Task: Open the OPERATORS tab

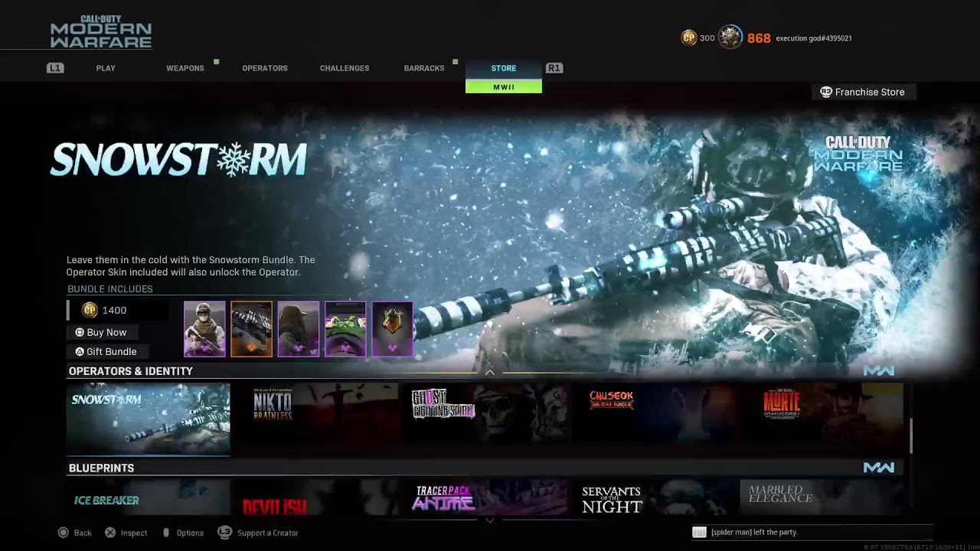Action: click(x=265, y=68)
